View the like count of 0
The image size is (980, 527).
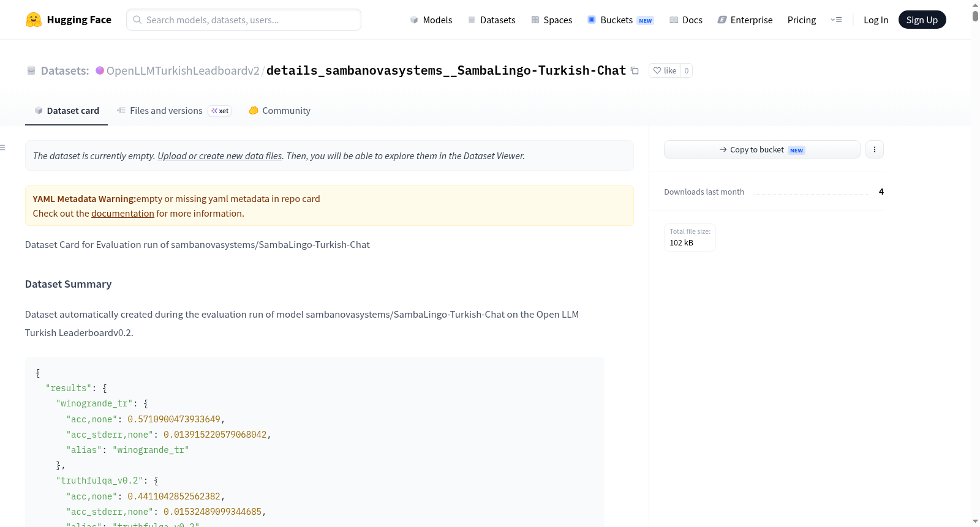click(x=687, y=70)
